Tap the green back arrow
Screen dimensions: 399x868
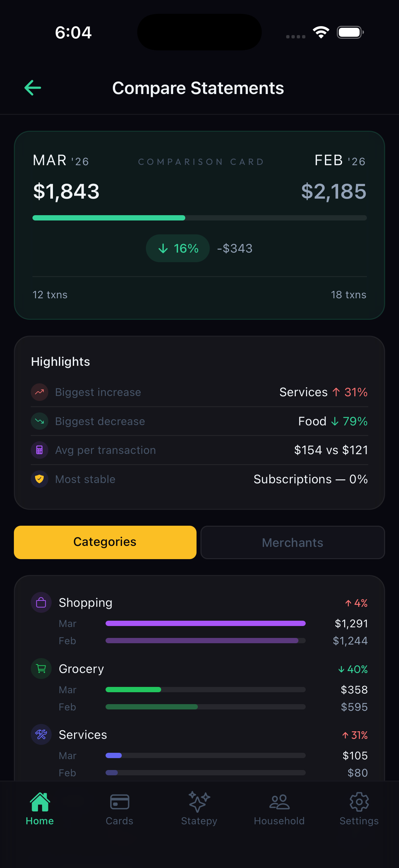33,88
